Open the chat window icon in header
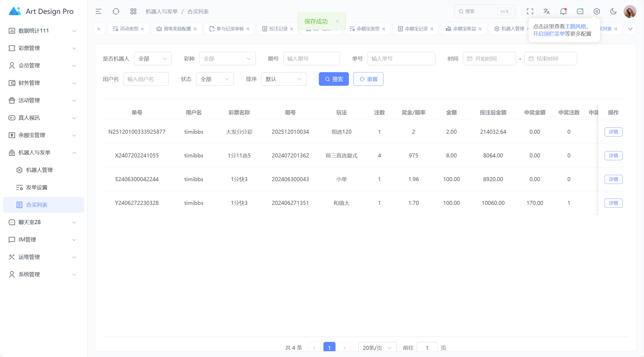This screenshot has height=357, width=644. 580,11
